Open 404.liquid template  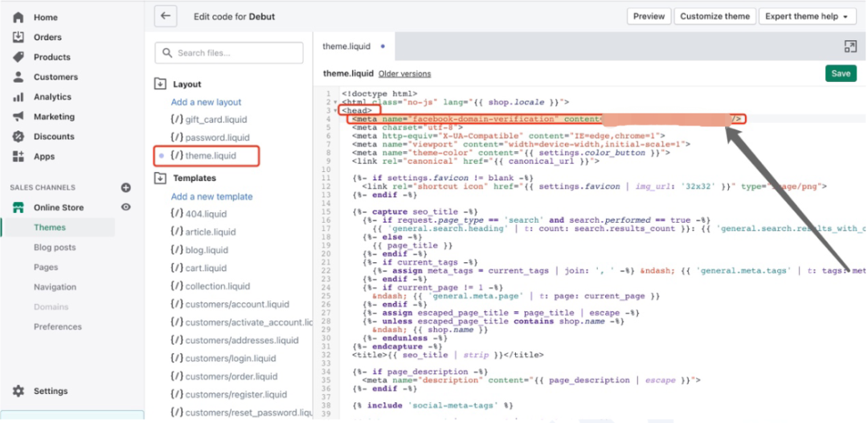199,214
